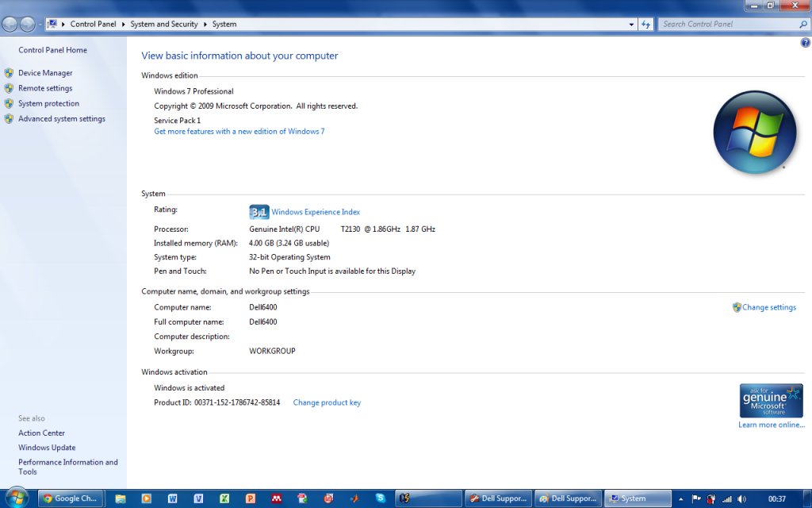Open the red circle document taskbar icon
Image resolution: width=812 pixels, height=508 pixels.
(x=328, y=498)
